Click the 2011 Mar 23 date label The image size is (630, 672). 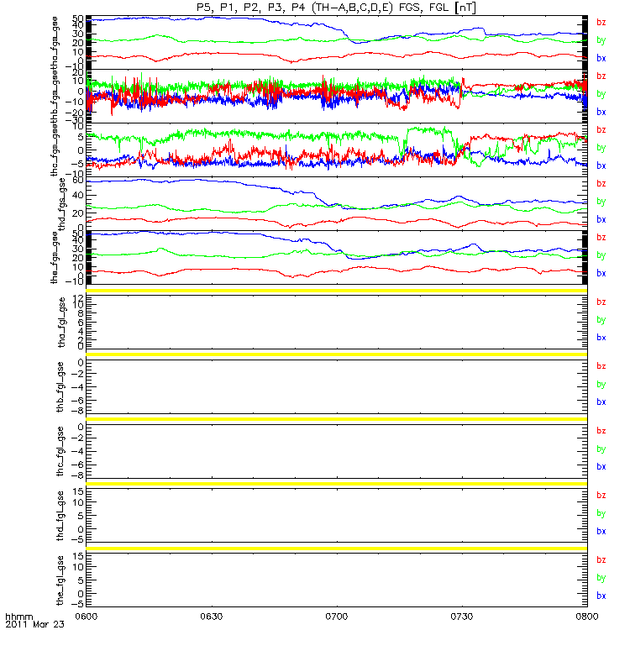click(x=34, y=624)
